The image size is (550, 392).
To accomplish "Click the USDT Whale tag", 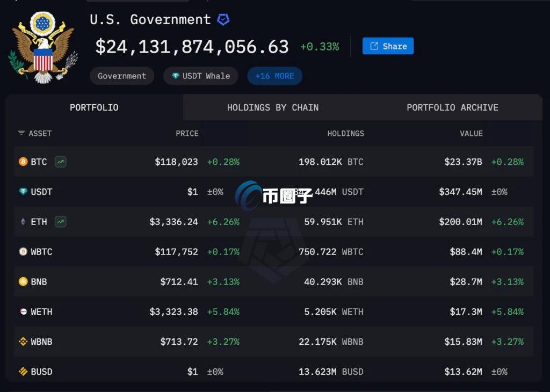I will tap(200, 76).
